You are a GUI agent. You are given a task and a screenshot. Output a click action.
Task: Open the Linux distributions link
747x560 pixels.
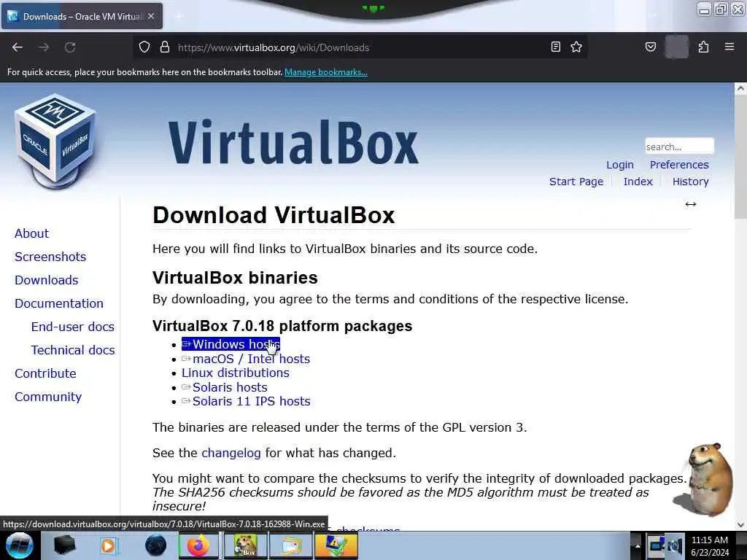236,373
